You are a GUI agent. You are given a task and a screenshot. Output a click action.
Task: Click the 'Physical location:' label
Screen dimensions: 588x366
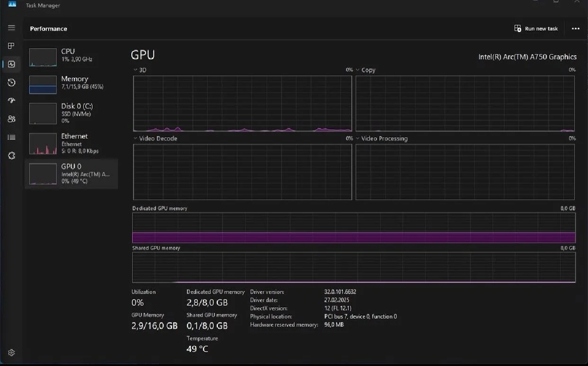click(x=271, y=316)
